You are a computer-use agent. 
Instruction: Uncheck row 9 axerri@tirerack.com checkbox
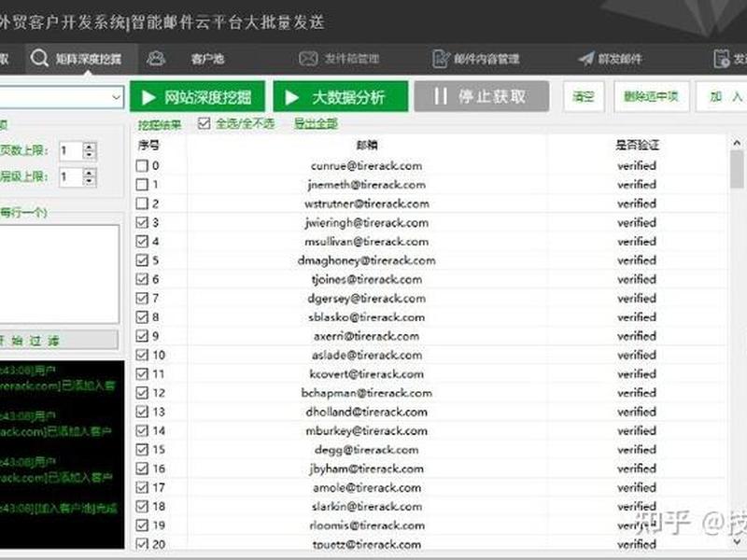[142, 336]
